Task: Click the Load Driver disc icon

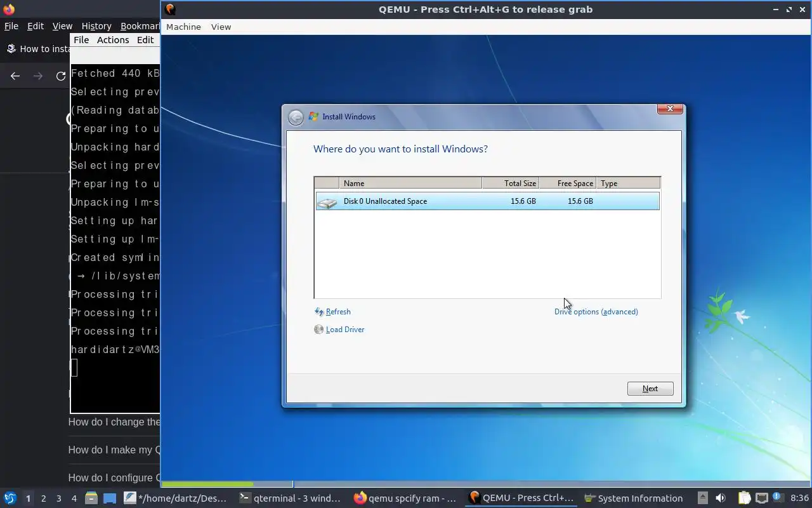Action: (x=319, y=330)
